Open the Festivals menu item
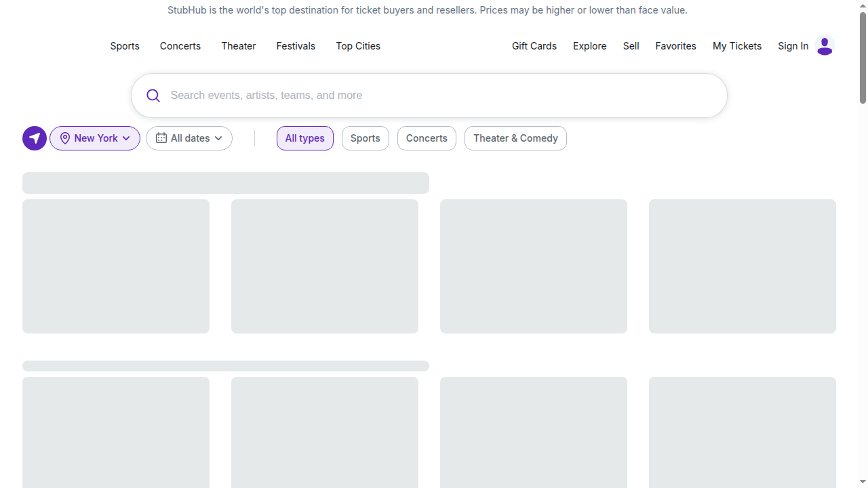This screenshot has width=868, height=488. pyautogui.click(x=296, y=46)
